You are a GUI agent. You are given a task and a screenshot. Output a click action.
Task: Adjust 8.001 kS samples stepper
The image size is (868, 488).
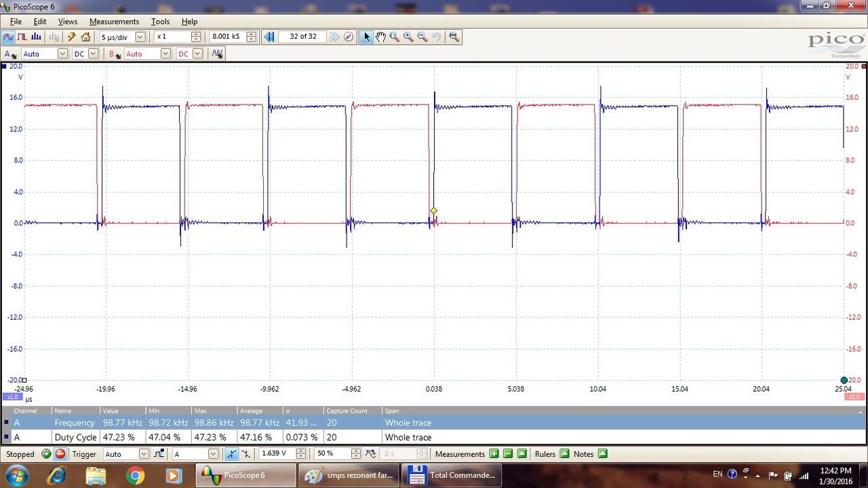(x=252, y=37)
